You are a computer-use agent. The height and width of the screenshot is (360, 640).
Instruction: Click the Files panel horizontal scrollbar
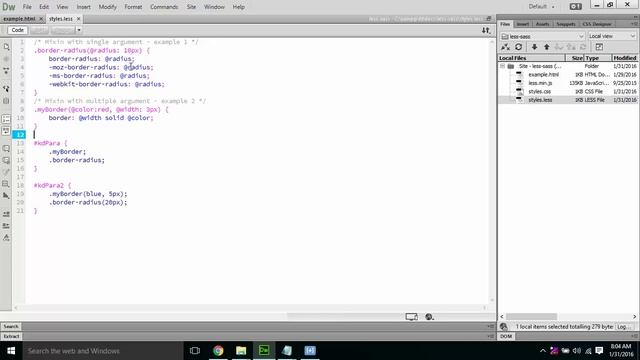(x=531, y=317)
